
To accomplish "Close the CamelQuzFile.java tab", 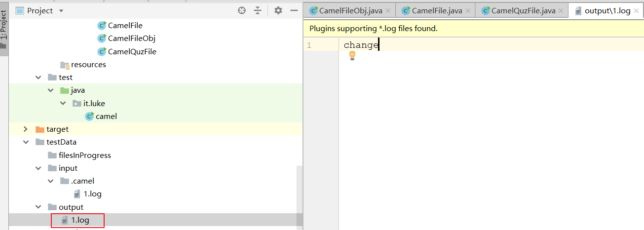I will click(x=562, y=11).
